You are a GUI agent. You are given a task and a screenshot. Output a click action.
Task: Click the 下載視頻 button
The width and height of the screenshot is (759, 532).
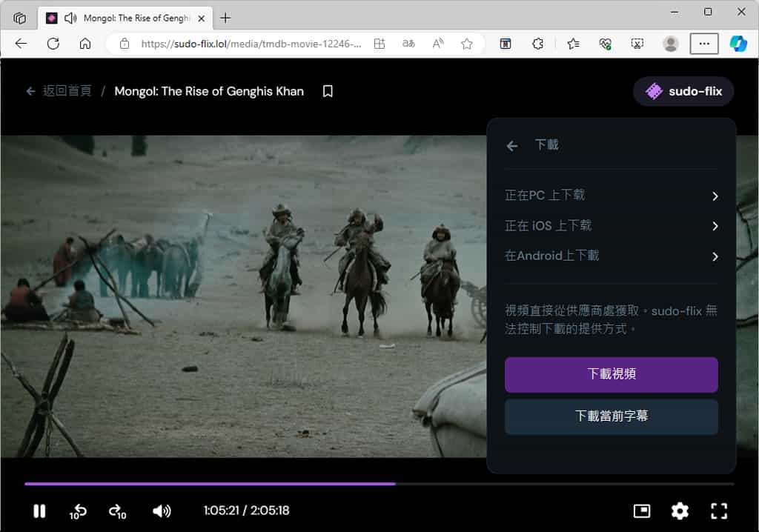[611, 374]
